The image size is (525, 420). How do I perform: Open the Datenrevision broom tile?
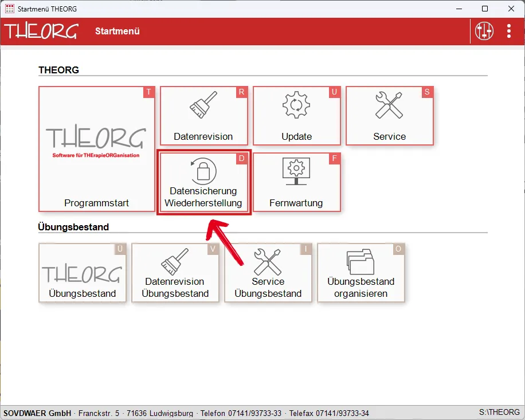point(203,116)
